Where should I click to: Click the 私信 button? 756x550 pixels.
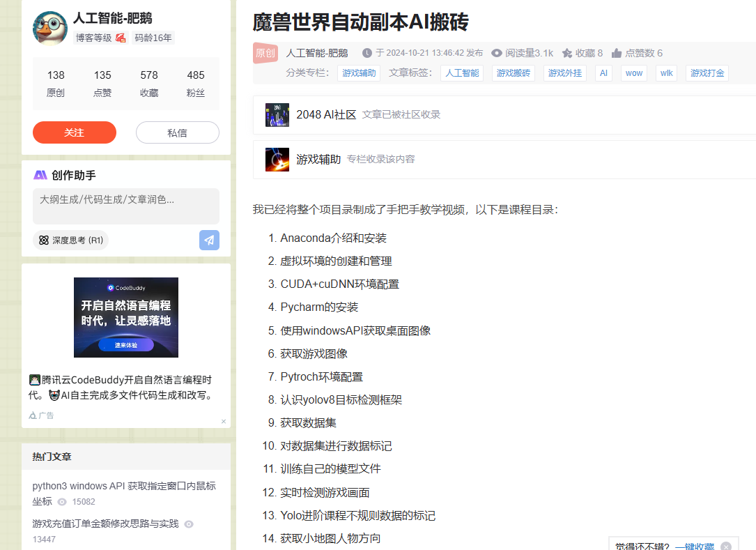click(x=178, y=132)
